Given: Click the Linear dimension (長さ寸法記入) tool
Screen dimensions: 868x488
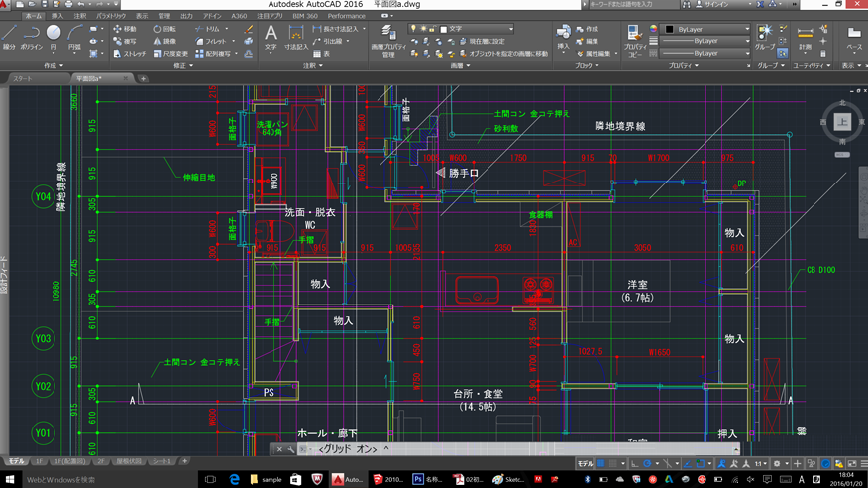Looking at the screenshot, I should [336, 29].
